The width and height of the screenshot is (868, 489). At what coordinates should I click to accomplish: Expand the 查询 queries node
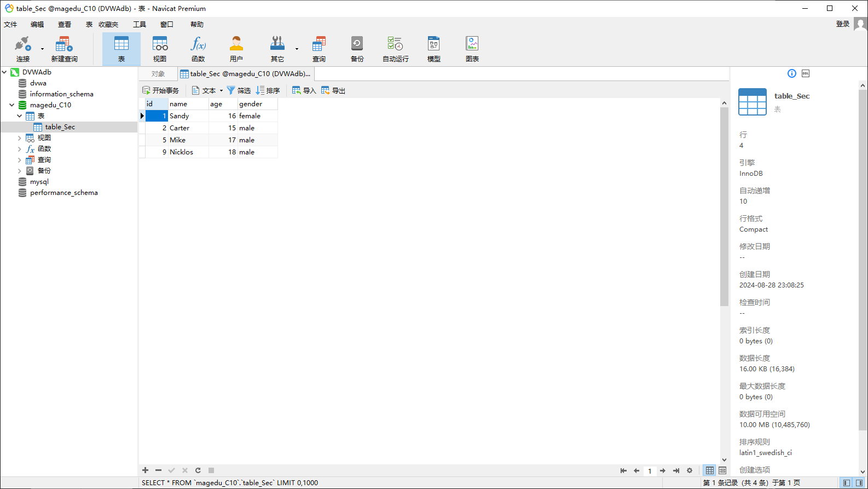[x=19, y=160]
